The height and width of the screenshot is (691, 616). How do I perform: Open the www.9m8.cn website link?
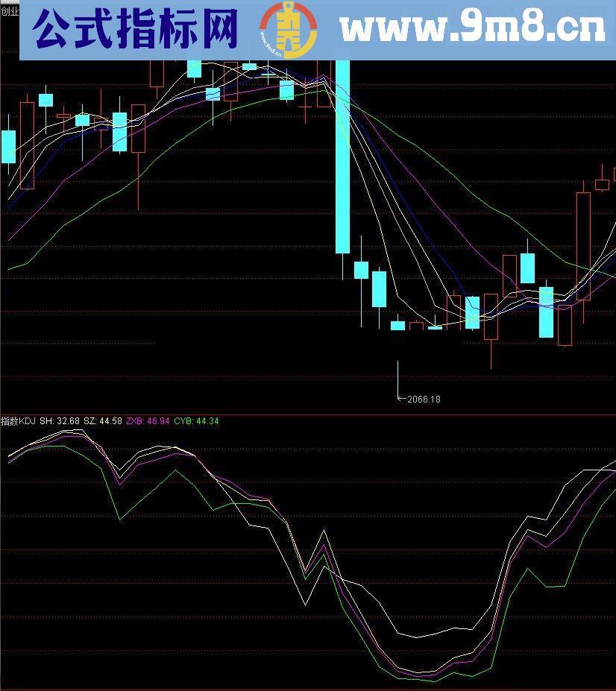click(473, 29)
